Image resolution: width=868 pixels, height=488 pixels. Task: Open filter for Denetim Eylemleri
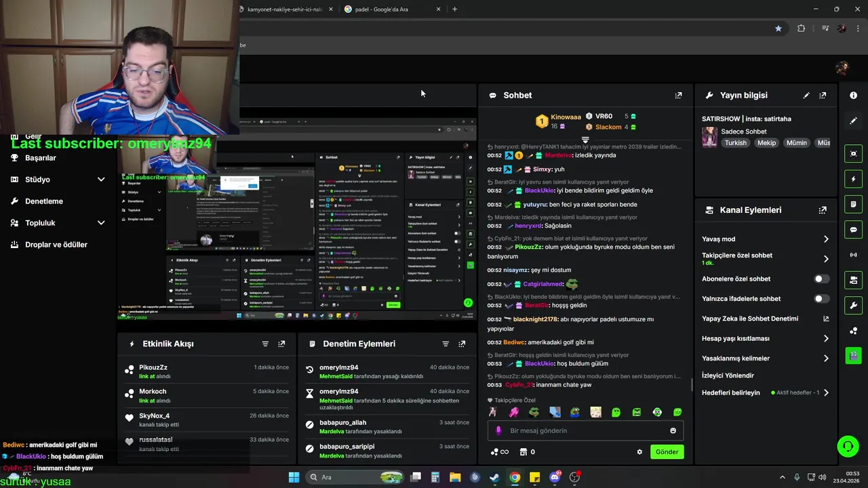[x=446, y=344]
